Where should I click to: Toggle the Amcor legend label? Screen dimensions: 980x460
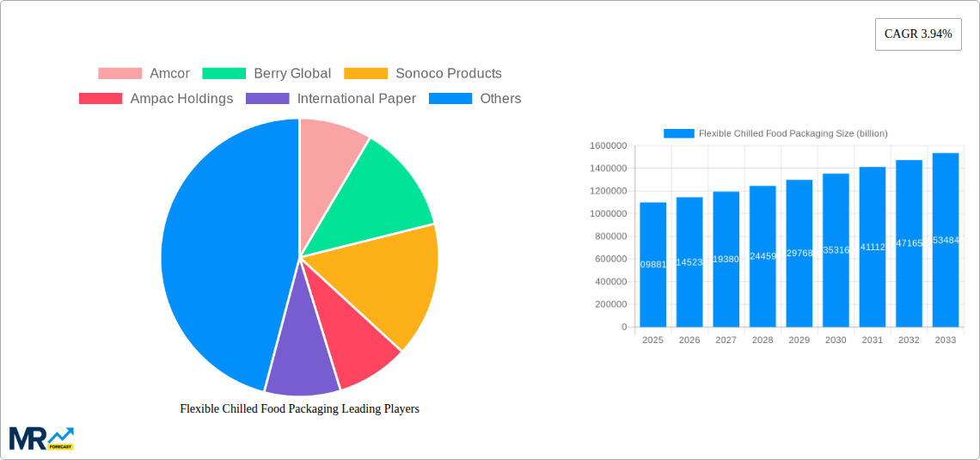(x=169, y=74)
